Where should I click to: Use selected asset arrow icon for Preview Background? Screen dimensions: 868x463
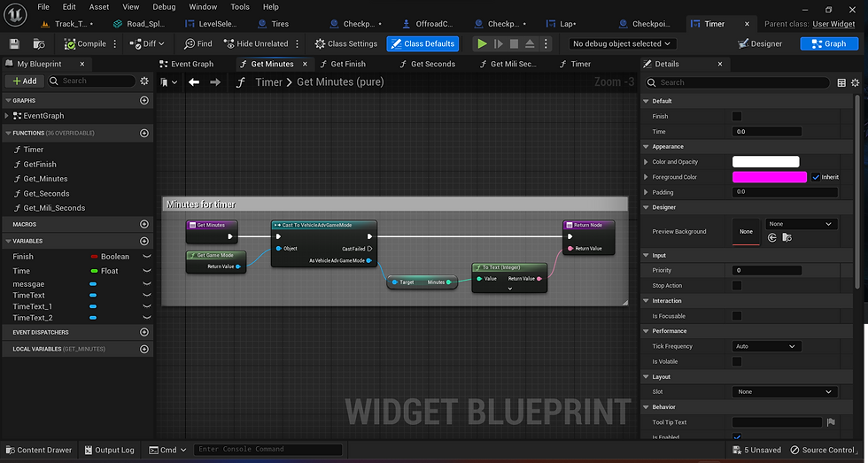coord(772,237)
